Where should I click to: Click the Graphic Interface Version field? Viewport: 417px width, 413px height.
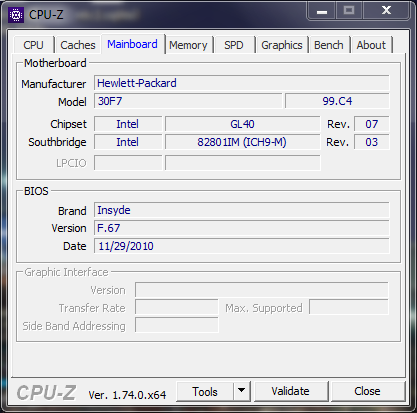262,290
